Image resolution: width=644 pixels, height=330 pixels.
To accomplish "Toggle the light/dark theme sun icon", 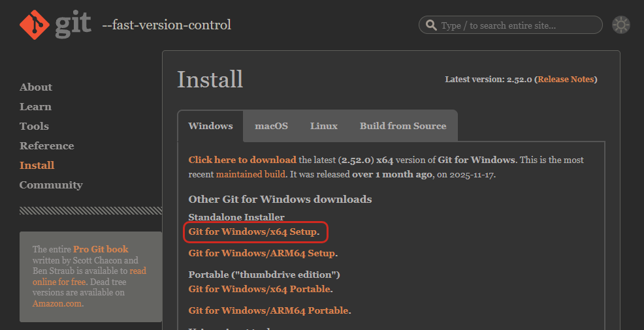I will [x=620, y=25].
